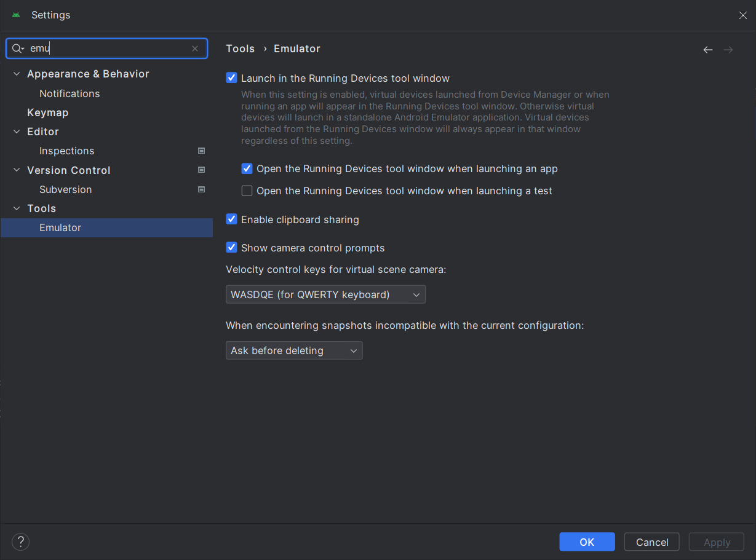Open the Ask before deleting dropdown
Image resolution: width=756 pixels, height=560 pixels.
click(294, 350)
